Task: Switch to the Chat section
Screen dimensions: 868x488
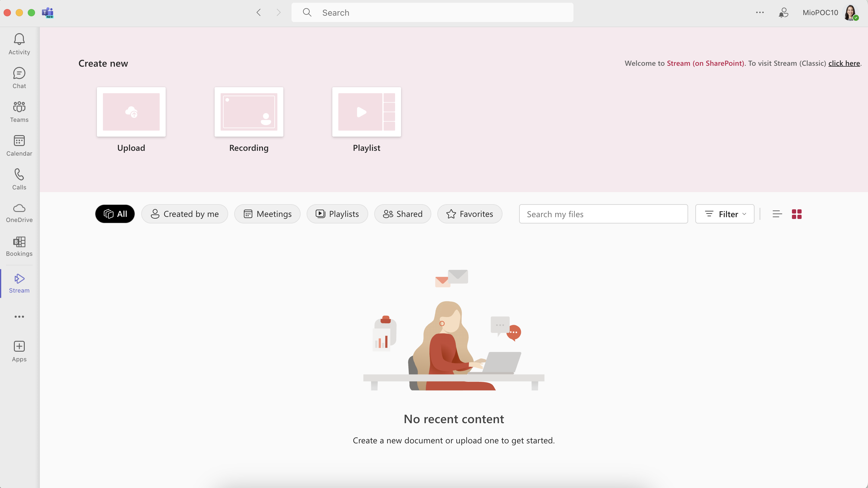Action: 19,78
